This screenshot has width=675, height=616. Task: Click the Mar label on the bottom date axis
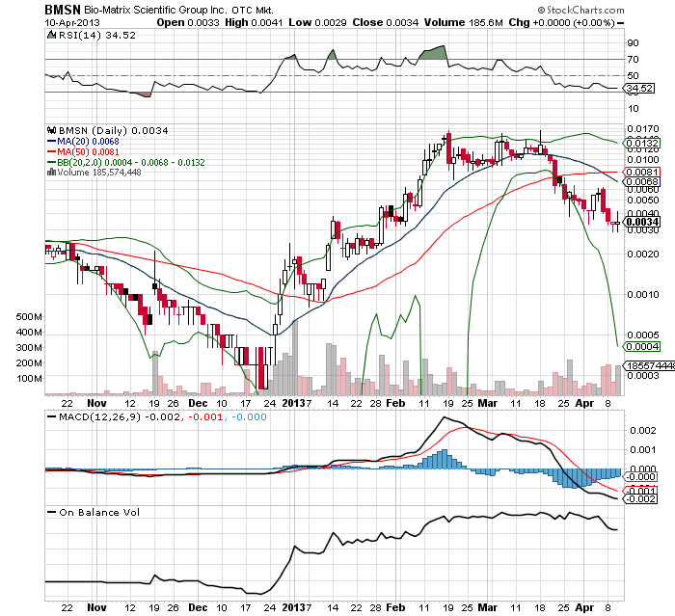tap(487, 608)
